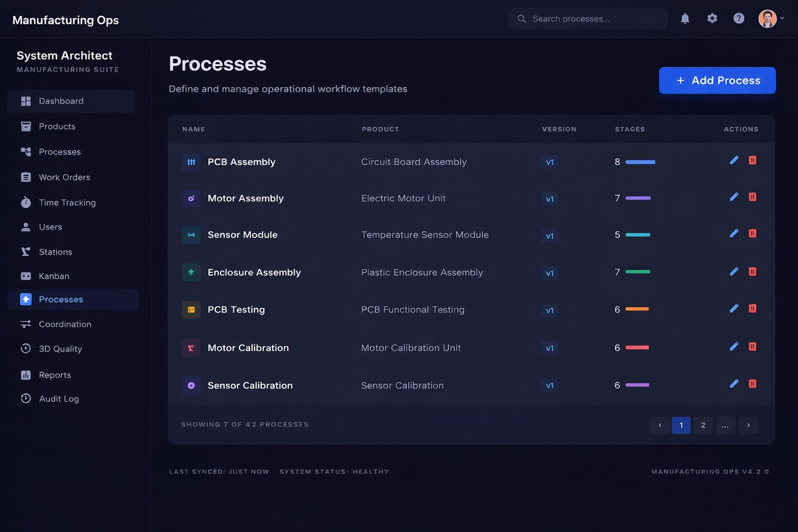Open the user avatar dropdown

pyautogui.click(x=768, y=18)
